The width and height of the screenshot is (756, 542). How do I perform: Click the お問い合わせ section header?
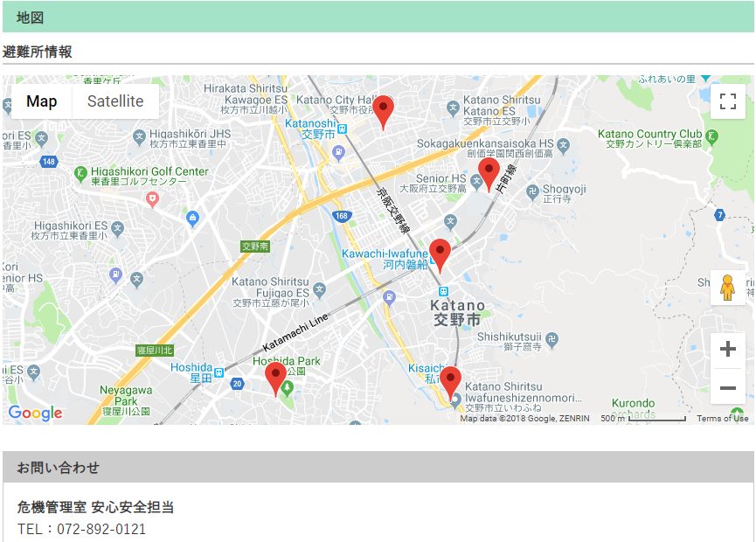click(x=378, y=467)
